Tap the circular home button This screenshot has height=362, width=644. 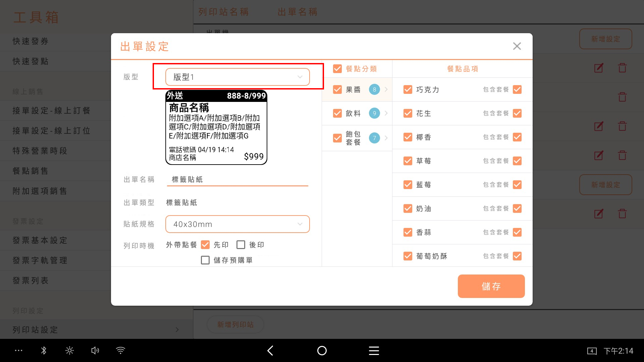pos(322,351)
